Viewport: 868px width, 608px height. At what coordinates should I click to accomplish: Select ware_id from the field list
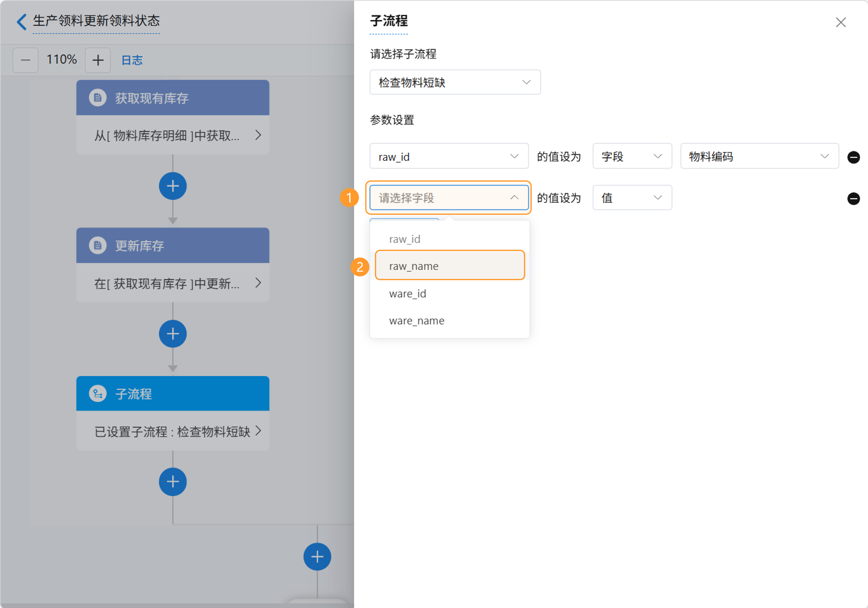pyautogui.click(x=408, y=294)
